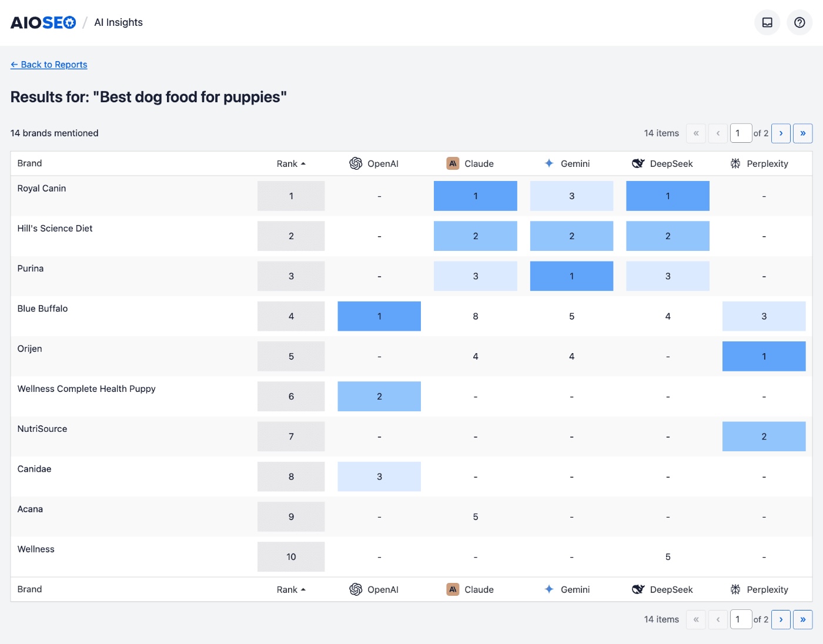
Task: Click the Perplexity column icon
Action: click(735, 163)
